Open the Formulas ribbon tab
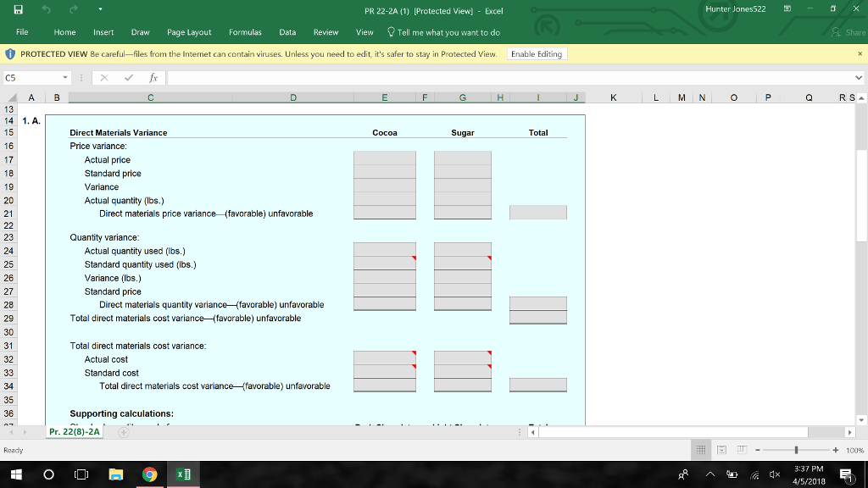This screenshot has width=868, height=488. tap(245, 32)
